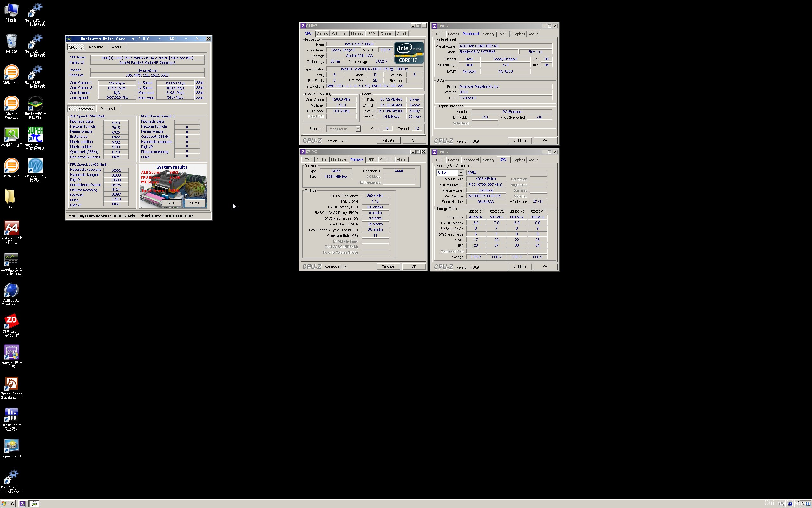Image resolution: width=812 pixels, height=508 pixels.
Task: Click Validate in CPU-Z CPU window
Action: coord(388,140)
